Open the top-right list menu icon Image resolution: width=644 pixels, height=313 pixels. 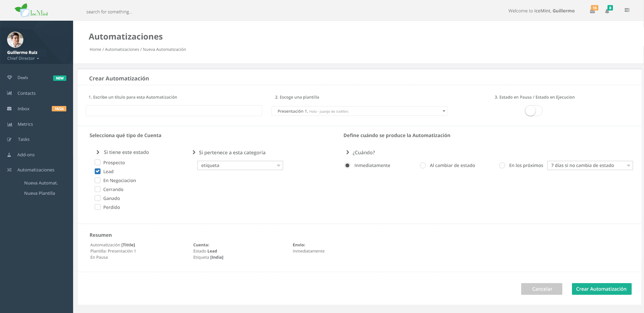coord(627,10)
